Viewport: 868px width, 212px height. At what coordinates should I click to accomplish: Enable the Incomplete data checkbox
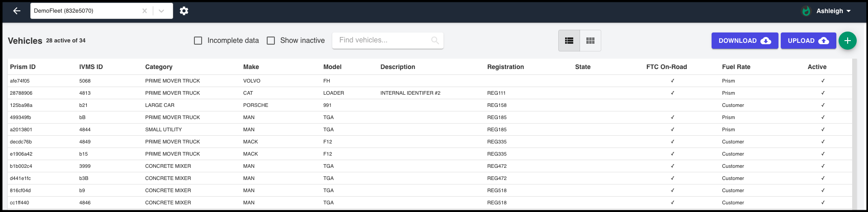(198, 41)
